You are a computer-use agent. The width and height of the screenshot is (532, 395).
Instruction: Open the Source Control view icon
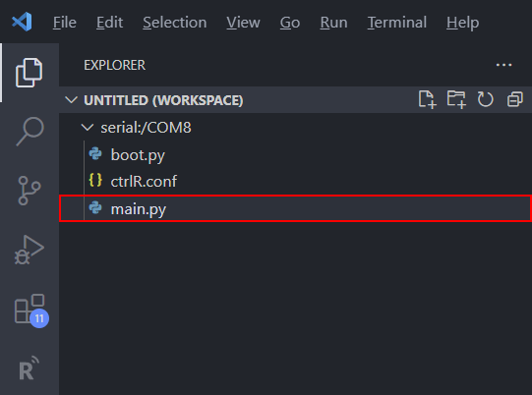[x=30, y=191]
